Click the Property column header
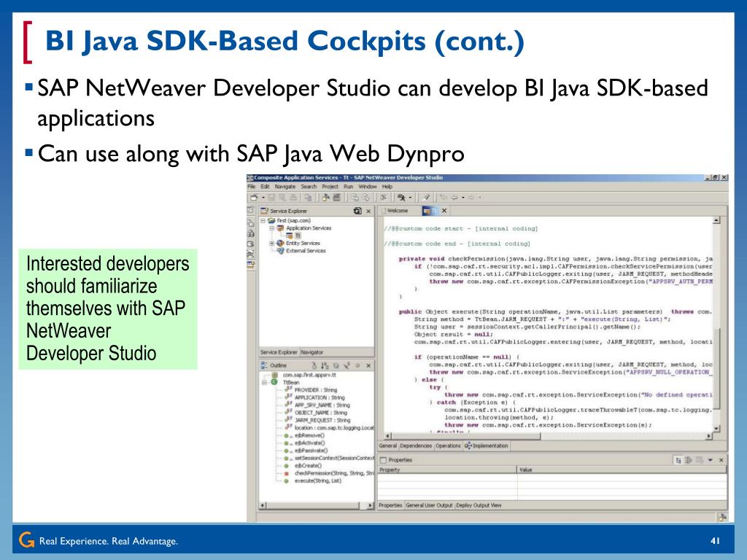 [447, 470]
